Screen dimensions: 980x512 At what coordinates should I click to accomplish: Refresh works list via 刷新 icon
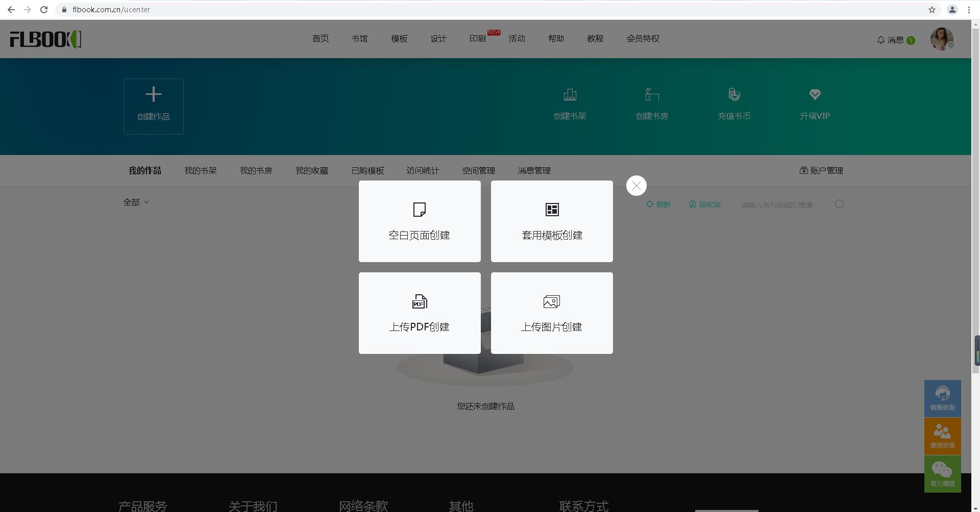pyautogui.click(x=658, y=204)
